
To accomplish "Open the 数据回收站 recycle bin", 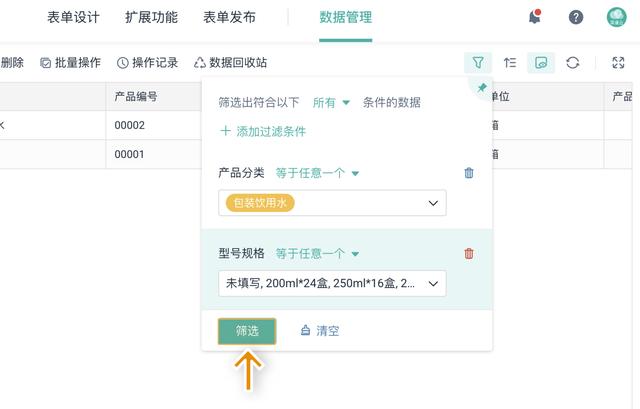I will (231, 62).
